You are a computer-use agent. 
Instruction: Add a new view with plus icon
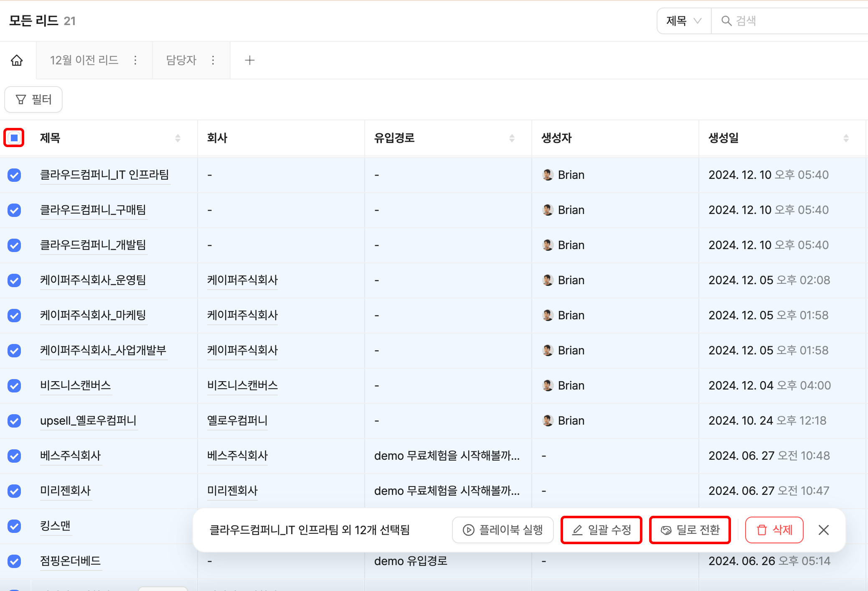coord(249,60)
